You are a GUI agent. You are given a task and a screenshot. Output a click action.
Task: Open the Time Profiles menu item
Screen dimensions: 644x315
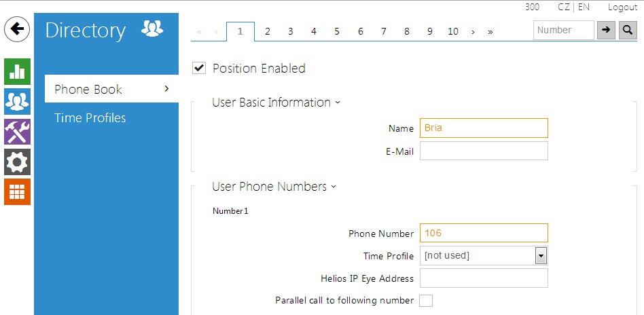(x=90, y=118)
